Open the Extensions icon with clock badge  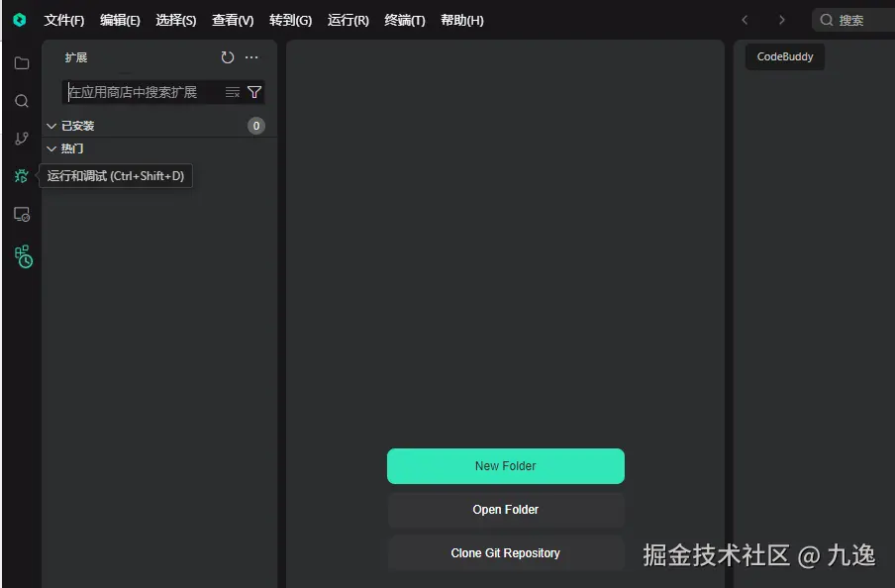23,256
